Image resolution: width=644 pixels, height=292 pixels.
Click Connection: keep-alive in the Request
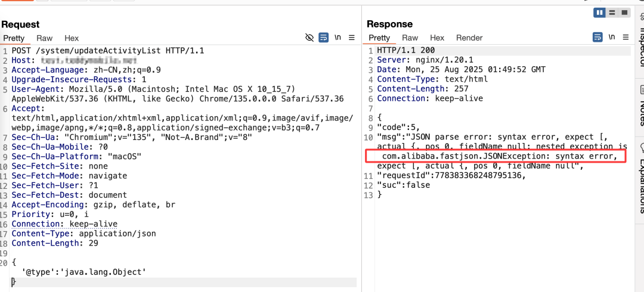64,224
